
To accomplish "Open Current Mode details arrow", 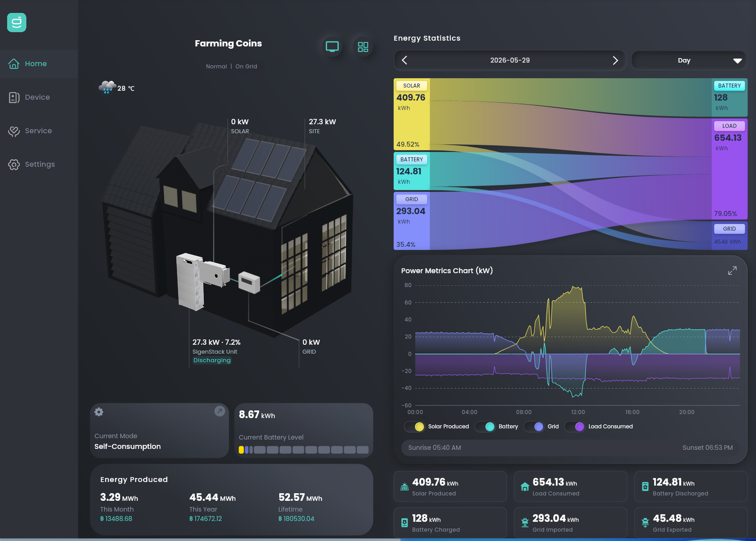I will pos(219,411).
